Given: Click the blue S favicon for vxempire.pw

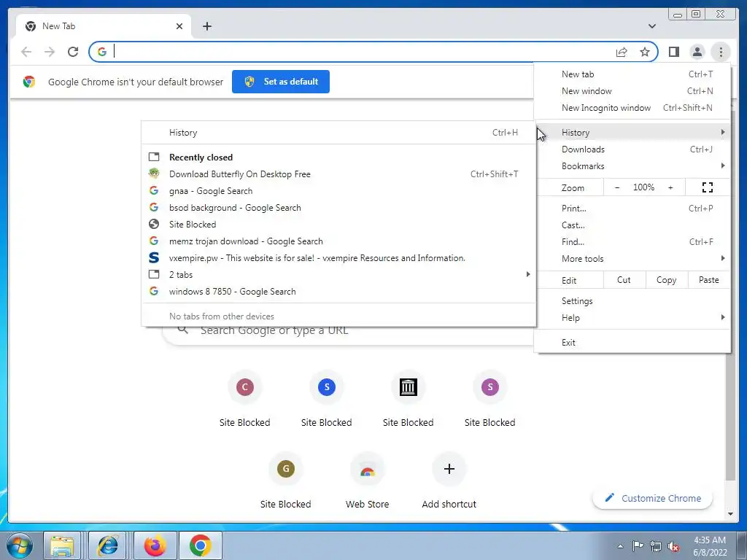Looking at the screenshot, I should (x=154, y=257).
